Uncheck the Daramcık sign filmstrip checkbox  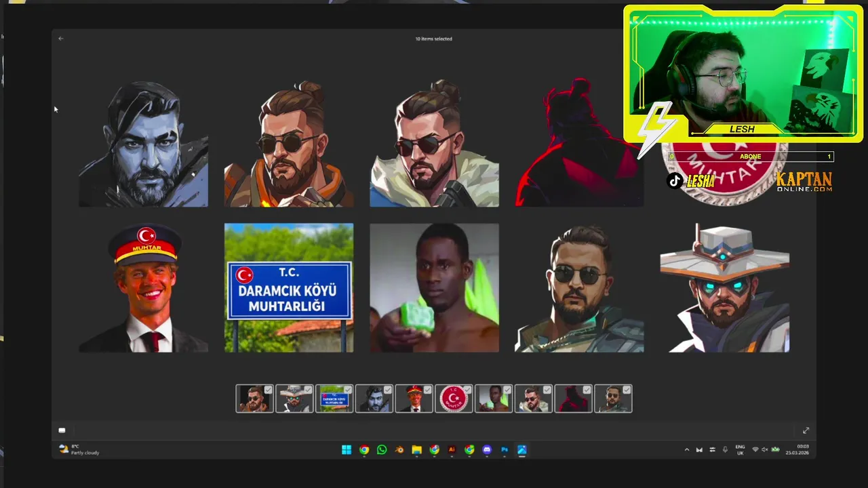[x=348, y=390]
